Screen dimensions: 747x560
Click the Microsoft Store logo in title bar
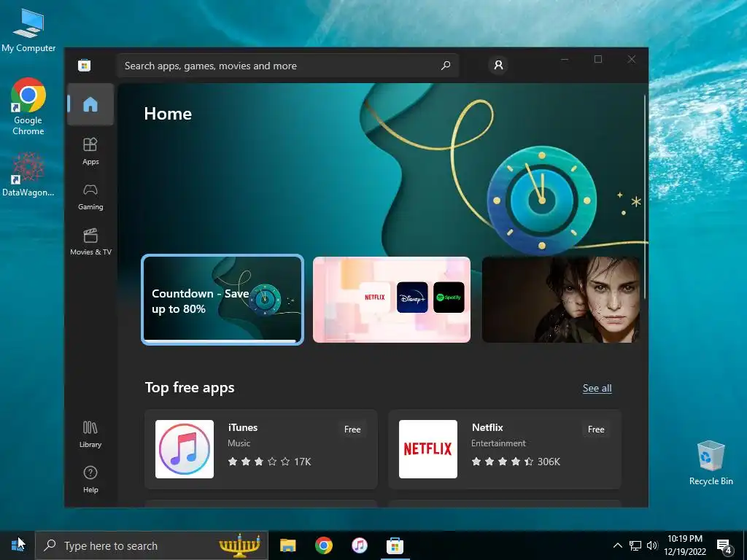(85, 65)
